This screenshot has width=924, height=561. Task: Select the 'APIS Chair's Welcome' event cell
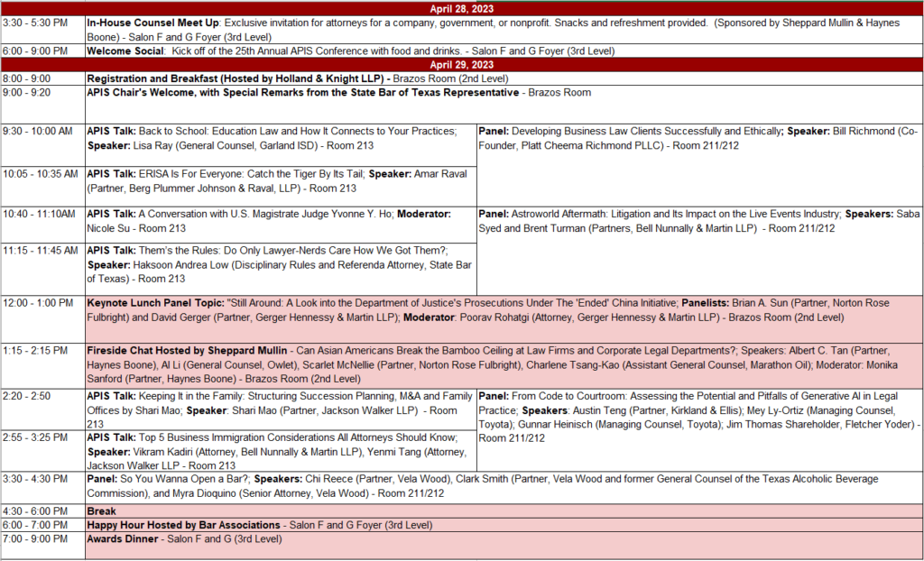[x=504, y=105]
